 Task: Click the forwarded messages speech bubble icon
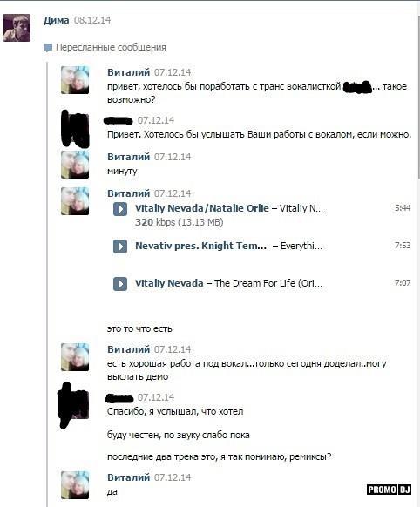48,48
